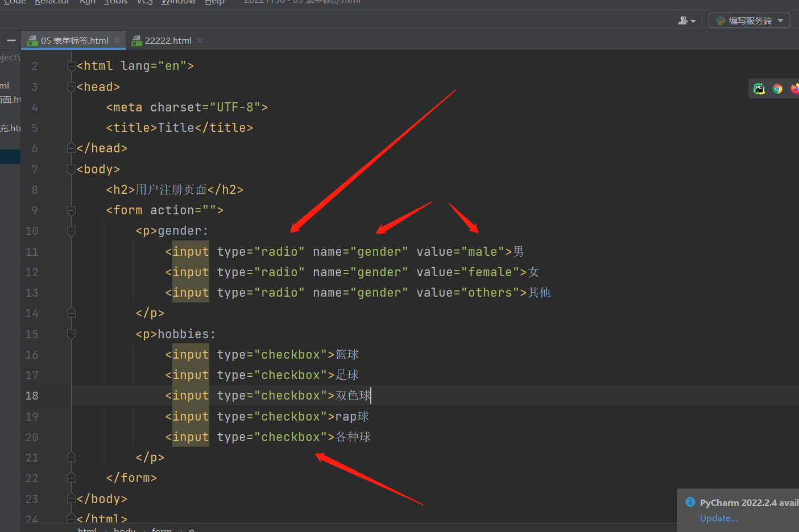Toggle the fold marker at </head> on line 6
Screen dimensions: 799x532
(x=71, y=148)
